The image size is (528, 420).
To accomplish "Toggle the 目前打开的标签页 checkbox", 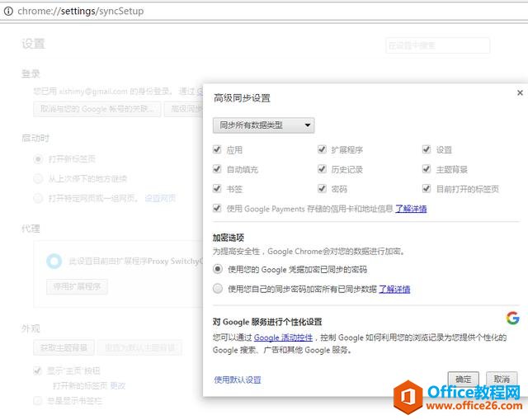I will 427,188.
